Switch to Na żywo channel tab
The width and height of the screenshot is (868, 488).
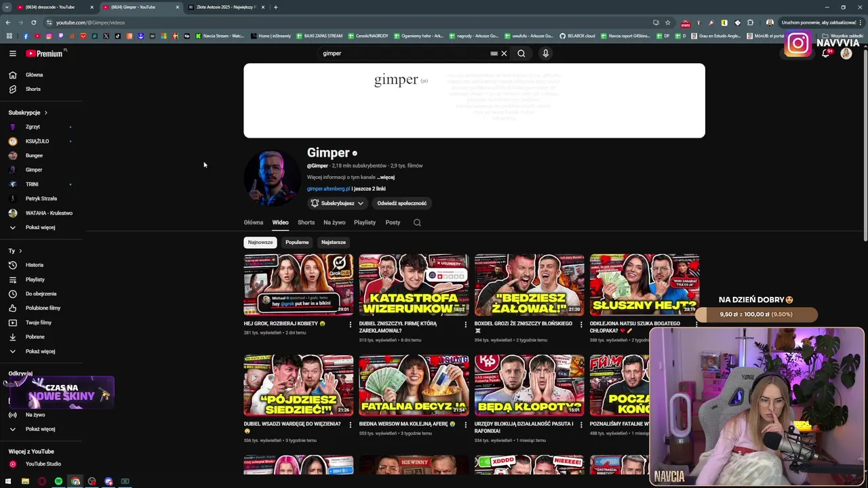[x=334, y=222]
